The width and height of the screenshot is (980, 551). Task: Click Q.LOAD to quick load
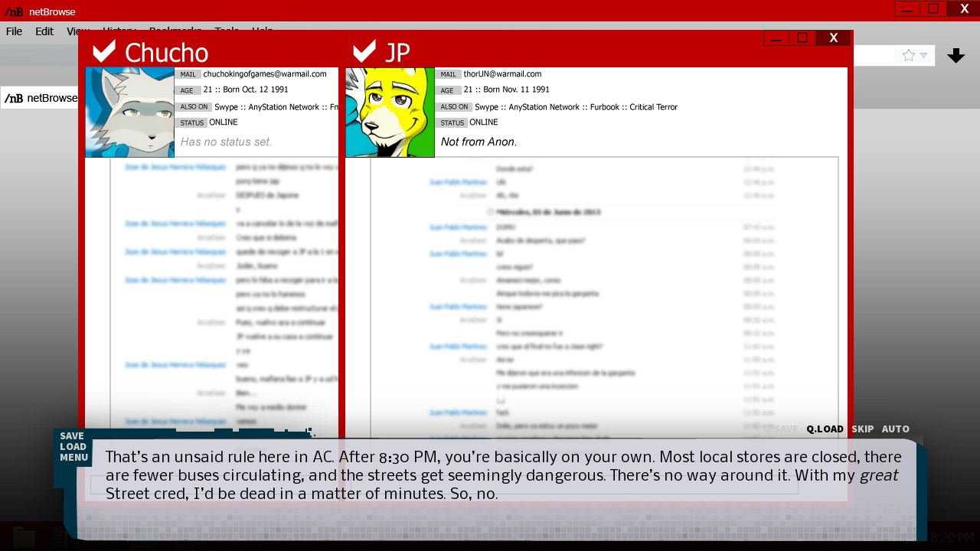pos(825,429)
